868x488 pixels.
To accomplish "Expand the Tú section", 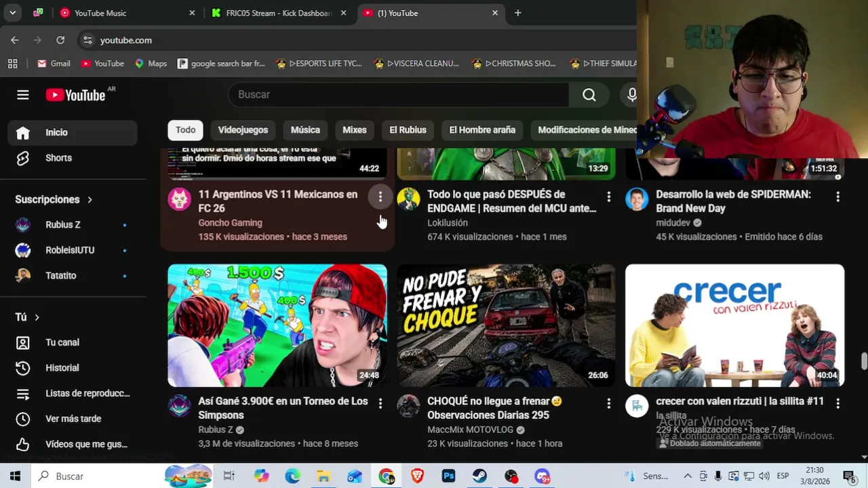I will (x=28, y=317).
